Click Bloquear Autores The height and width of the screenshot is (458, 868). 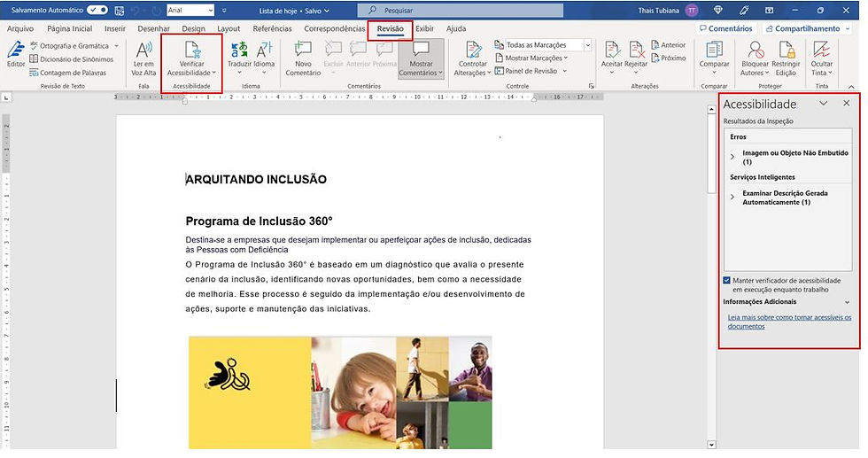tap(755, 58)
